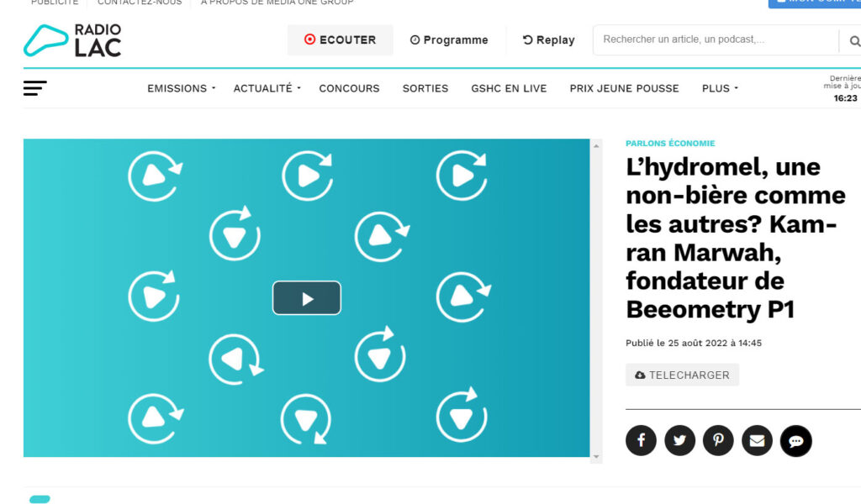Screen dimensions: 861x504
Task: Click the search magnifier icon
Action: point(853,40)
